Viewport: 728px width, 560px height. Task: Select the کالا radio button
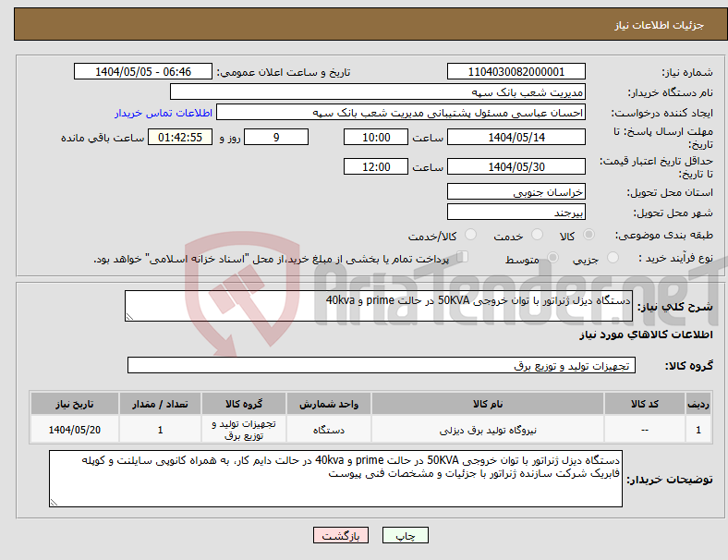click(588, 235)
